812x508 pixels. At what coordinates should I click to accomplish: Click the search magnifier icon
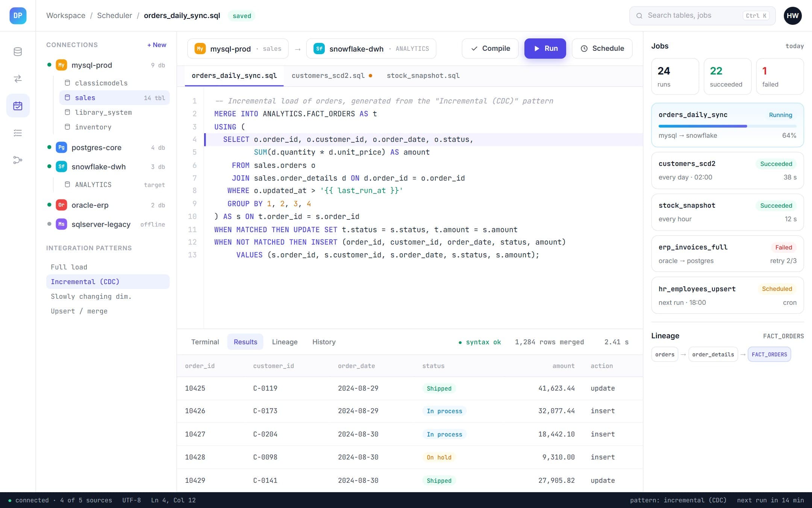tap(639, 16)
